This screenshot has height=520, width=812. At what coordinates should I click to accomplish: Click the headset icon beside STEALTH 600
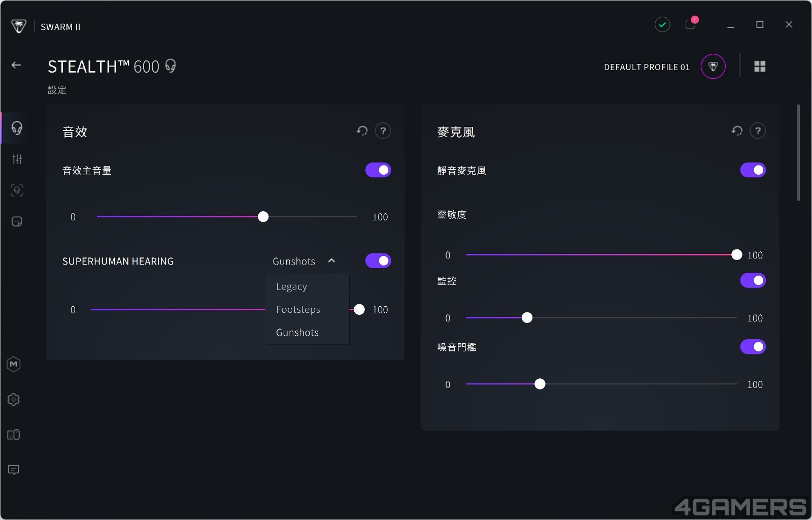pyautogui.click(x=171, y=66)
